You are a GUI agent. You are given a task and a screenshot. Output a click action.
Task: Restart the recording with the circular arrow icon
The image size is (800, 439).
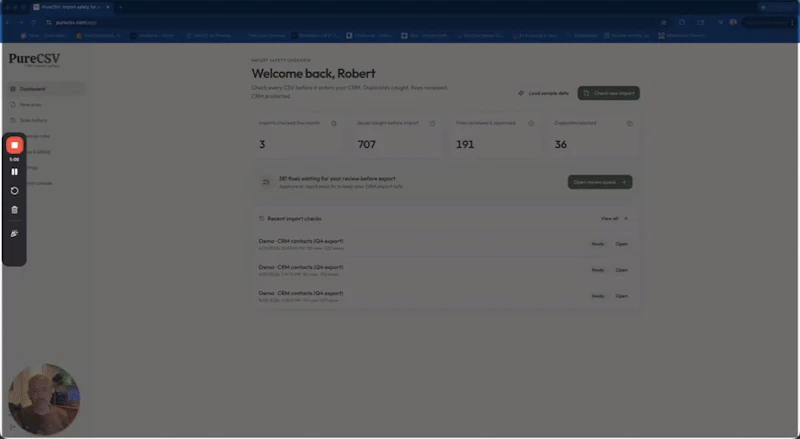pos(14,190)
